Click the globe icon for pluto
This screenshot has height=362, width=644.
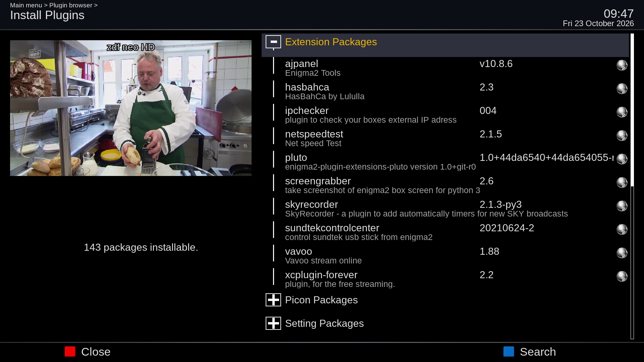(x=622, y=159)
